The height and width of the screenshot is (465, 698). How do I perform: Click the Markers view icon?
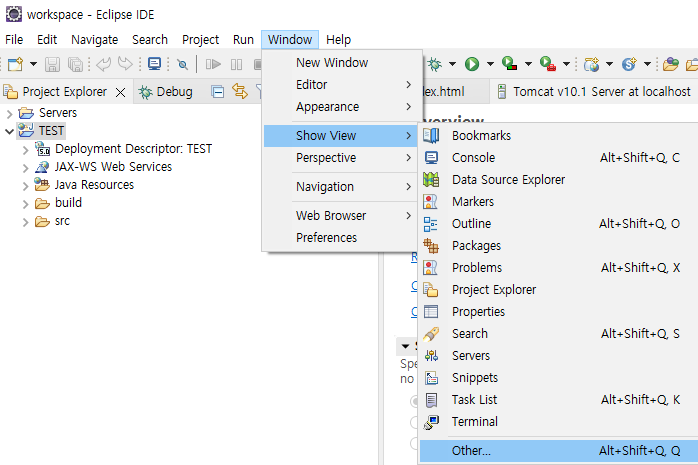click(430, 202)
